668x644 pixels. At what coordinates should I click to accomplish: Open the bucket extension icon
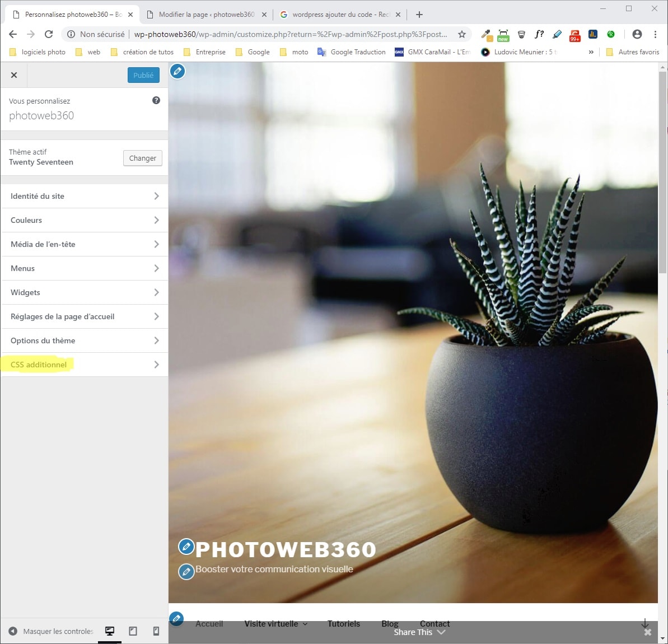click(521, 35)
